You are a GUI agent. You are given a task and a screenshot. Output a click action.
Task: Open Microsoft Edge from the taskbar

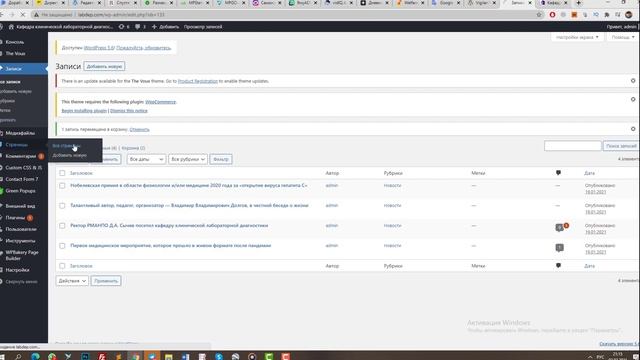point(35,356)
